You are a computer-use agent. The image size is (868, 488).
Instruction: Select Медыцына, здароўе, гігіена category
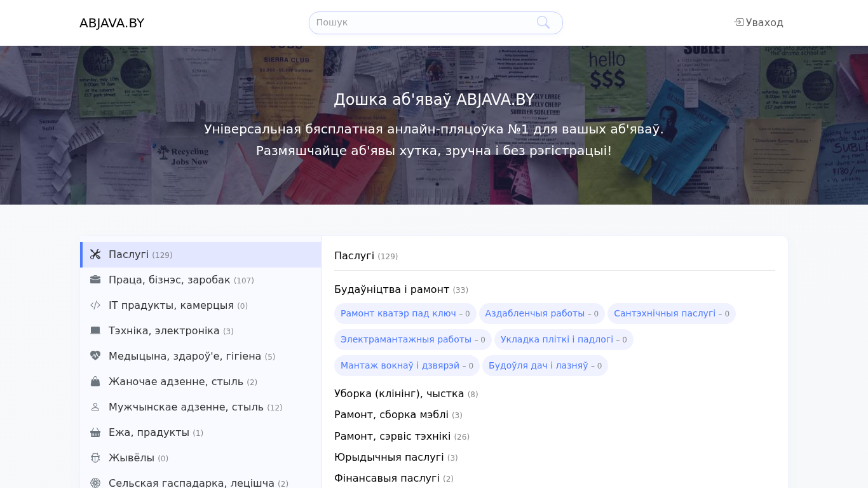(x=200, y=356)
